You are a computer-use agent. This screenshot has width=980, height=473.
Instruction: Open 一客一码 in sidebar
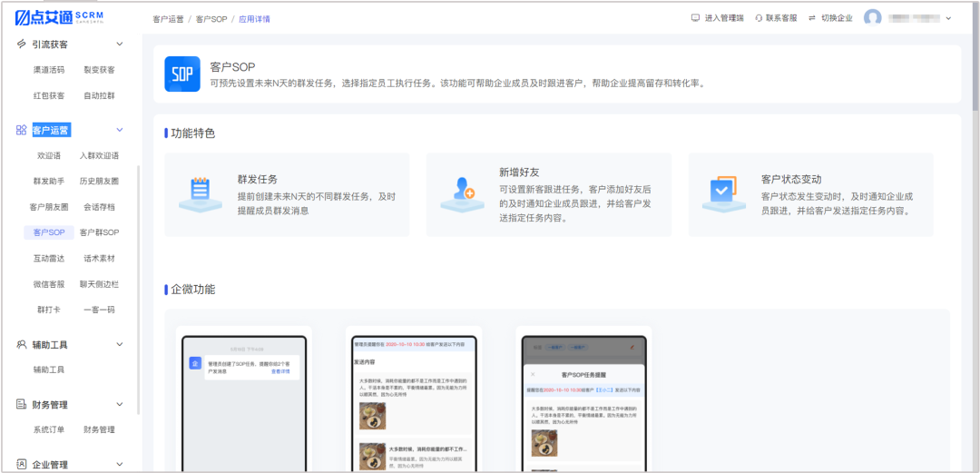coord(100,310)
